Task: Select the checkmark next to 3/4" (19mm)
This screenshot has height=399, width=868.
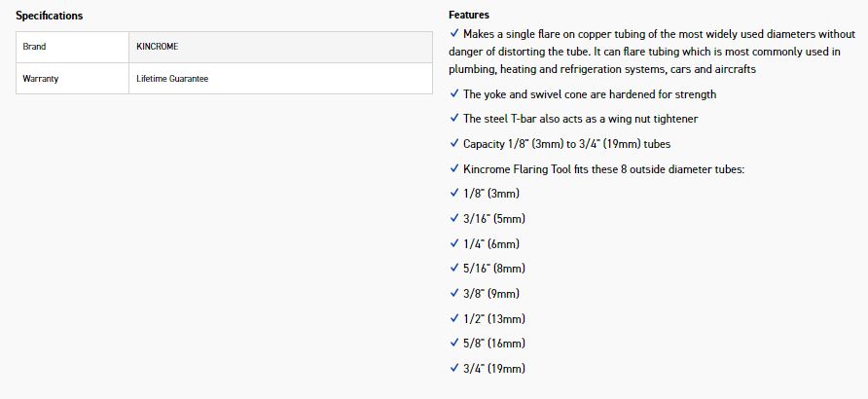Action: [x=454, y=368]
